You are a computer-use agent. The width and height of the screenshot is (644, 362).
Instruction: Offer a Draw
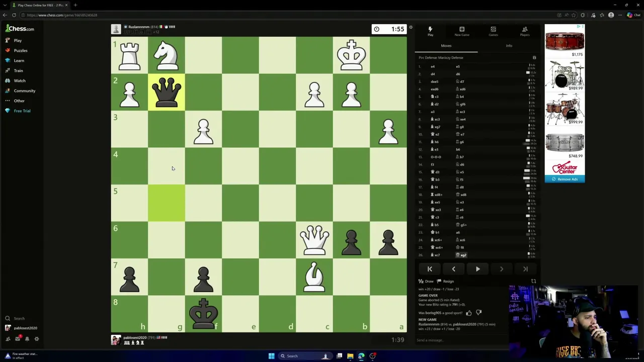tap(426, 282)
